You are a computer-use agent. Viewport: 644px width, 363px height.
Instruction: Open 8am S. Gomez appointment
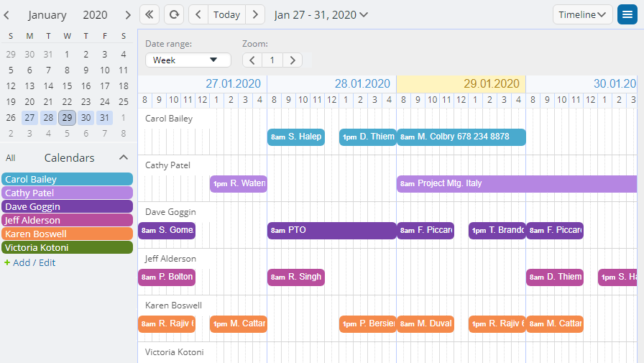[x=167, y=230]
